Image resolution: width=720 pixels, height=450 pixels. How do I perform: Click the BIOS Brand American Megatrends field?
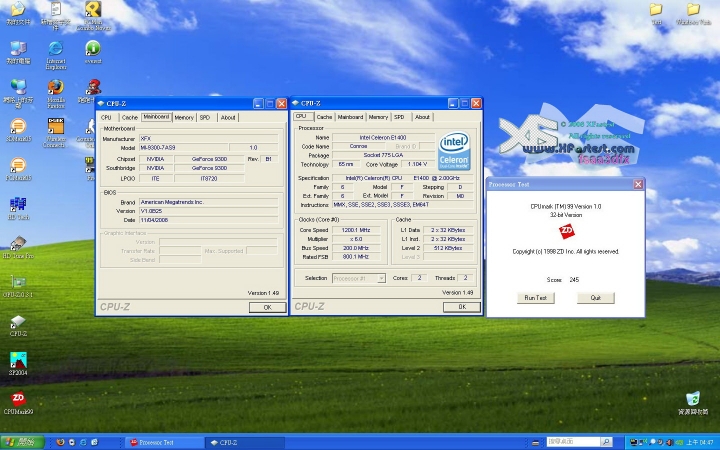(x=209, y=202)
